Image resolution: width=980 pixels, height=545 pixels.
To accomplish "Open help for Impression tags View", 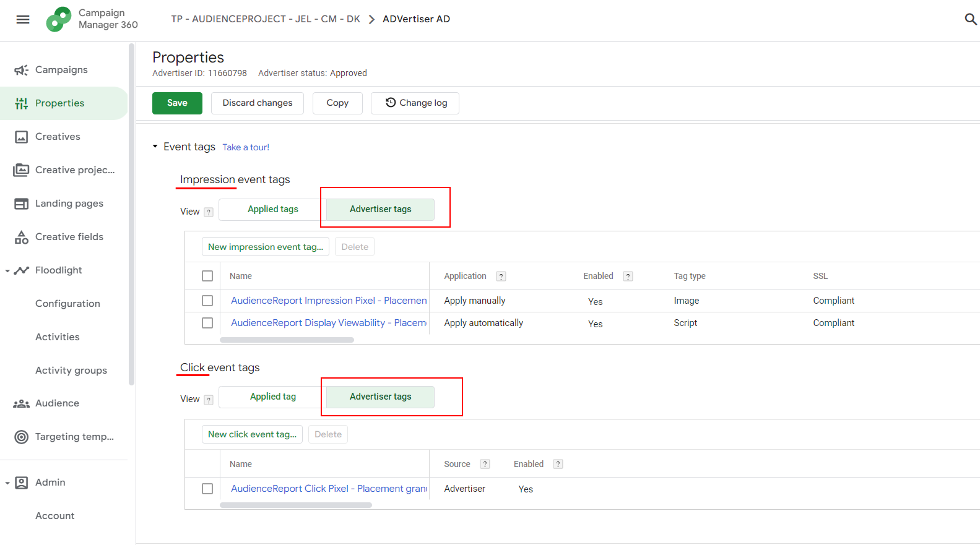I will pyautogui.click(x=209, y=212).
